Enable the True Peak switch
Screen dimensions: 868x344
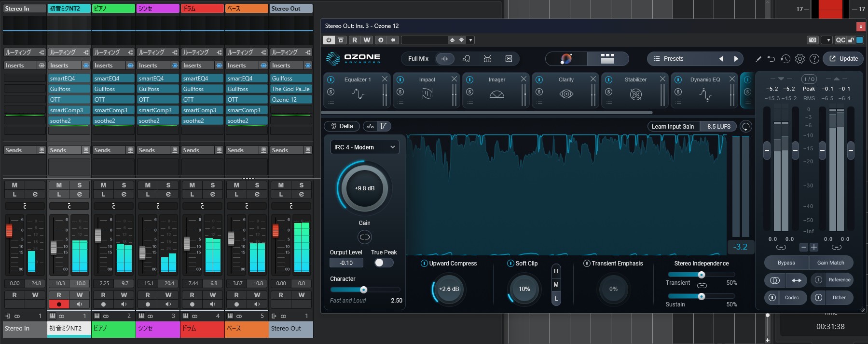click(x=384, y=263)
